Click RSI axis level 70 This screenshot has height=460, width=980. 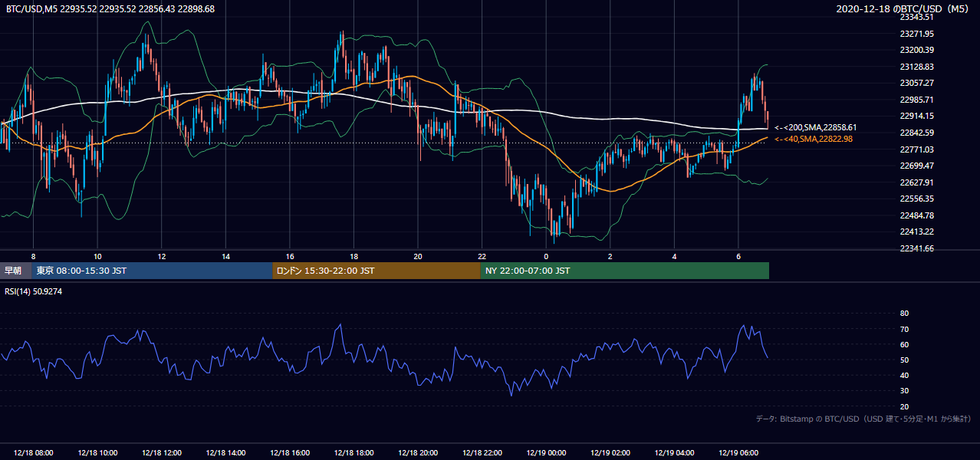(904, 329)
